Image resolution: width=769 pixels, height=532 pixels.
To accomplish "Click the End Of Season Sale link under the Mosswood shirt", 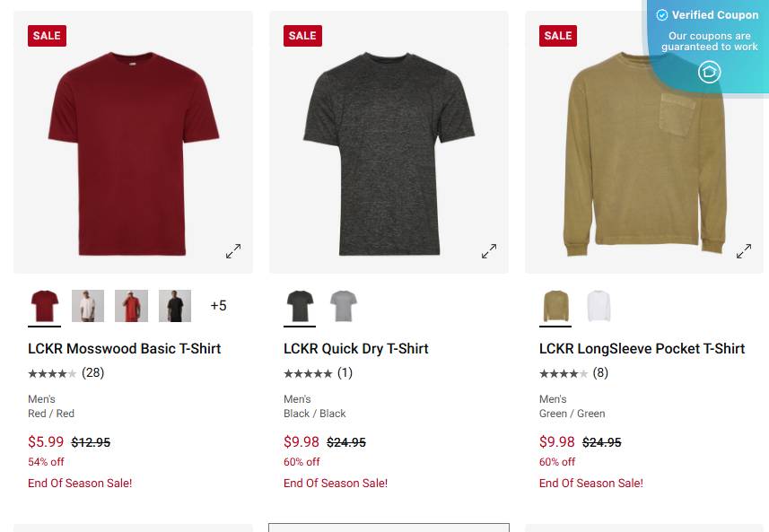I will click(80, 483).
